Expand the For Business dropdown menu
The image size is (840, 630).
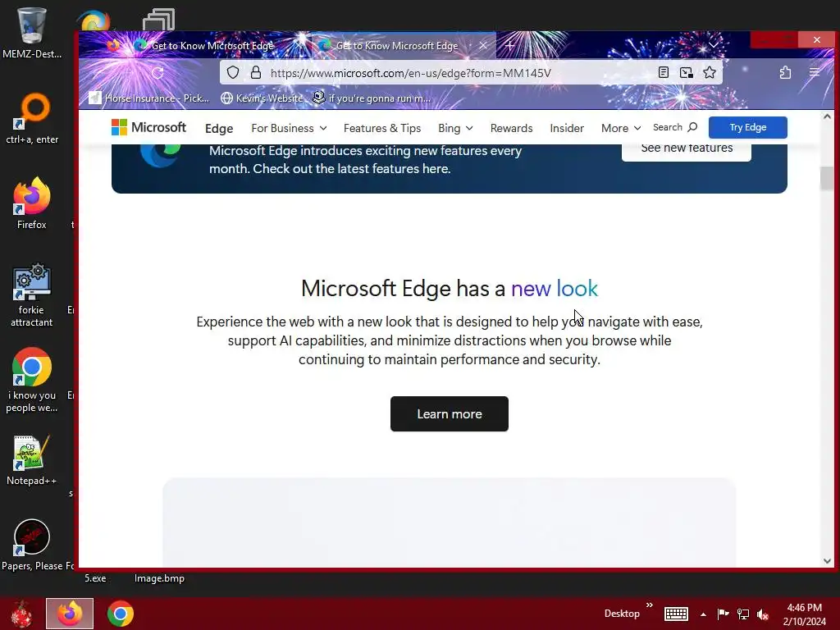[x=289, y=128]
